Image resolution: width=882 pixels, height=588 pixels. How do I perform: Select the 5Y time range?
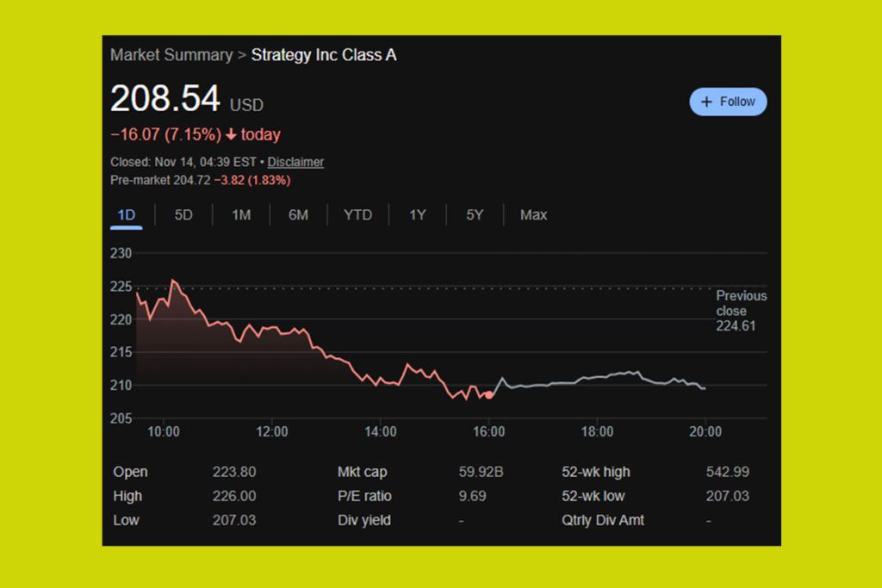475,214
